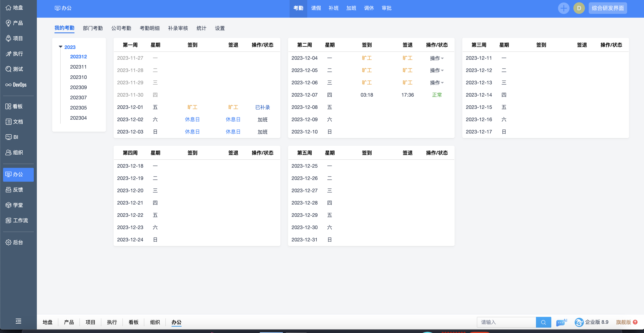Click 已补录 status for 2023-12-01
Image resolution: width=644 pixels, height=333 pixels.
point(263,107)
